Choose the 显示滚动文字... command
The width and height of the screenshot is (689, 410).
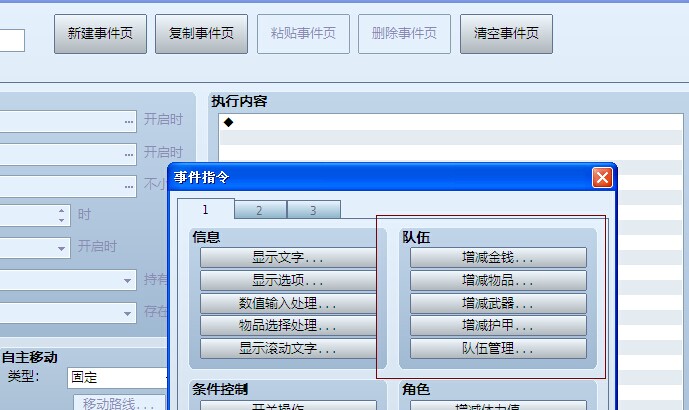288,348
